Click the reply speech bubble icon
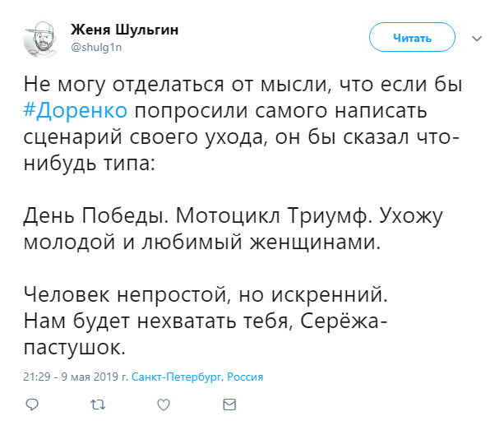 (x=32, y=405)
